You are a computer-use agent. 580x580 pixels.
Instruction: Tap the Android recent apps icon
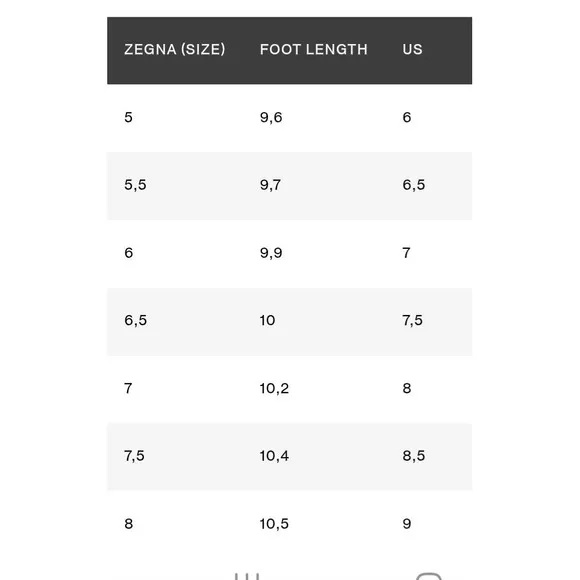click(x=247, y=577)
